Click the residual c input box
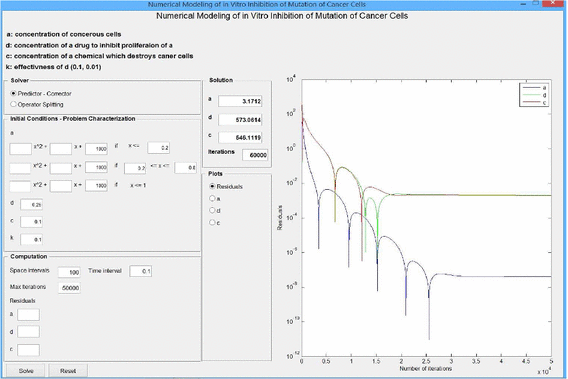 (x=28, y=350)
